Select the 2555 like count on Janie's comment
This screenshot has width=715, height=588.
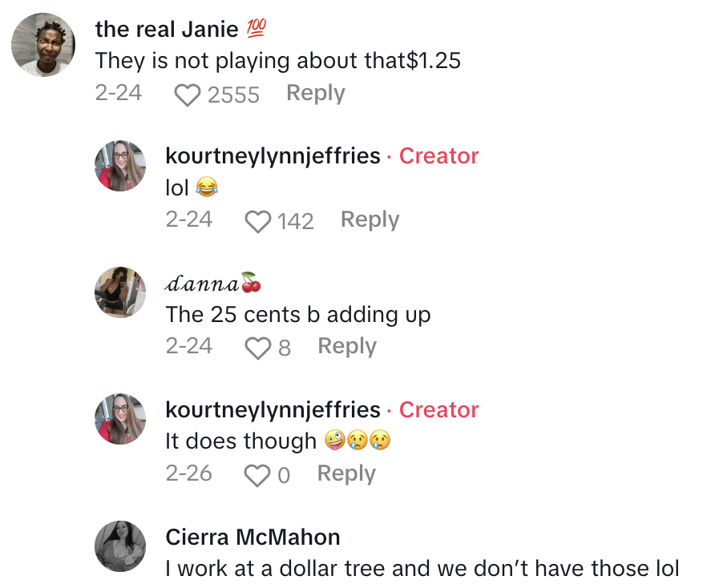pos(233,95)
